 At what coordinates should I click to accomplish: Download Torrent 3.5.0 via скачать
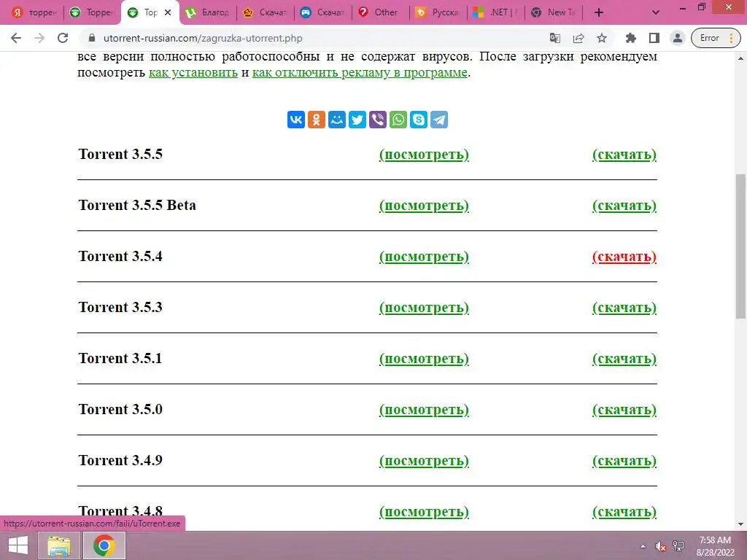point(624,409)
